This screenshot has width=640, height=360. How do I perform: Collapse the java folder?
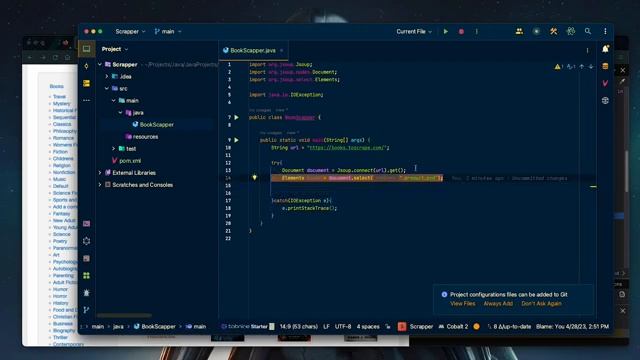click(121, 112)
